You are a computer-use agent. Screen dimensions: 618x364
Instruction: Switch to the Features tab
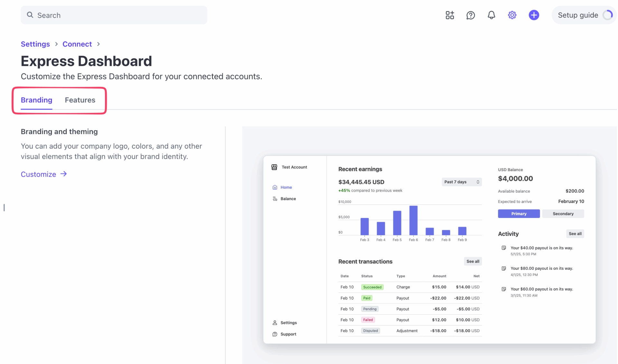(80, 100)
